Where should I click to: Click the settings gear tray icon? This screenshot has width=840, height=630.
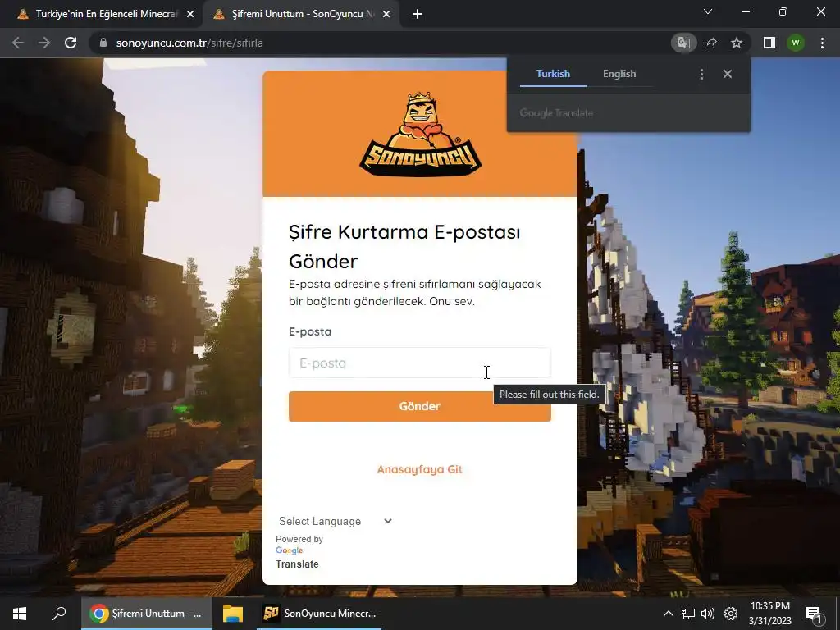click(x=731, y=614)
